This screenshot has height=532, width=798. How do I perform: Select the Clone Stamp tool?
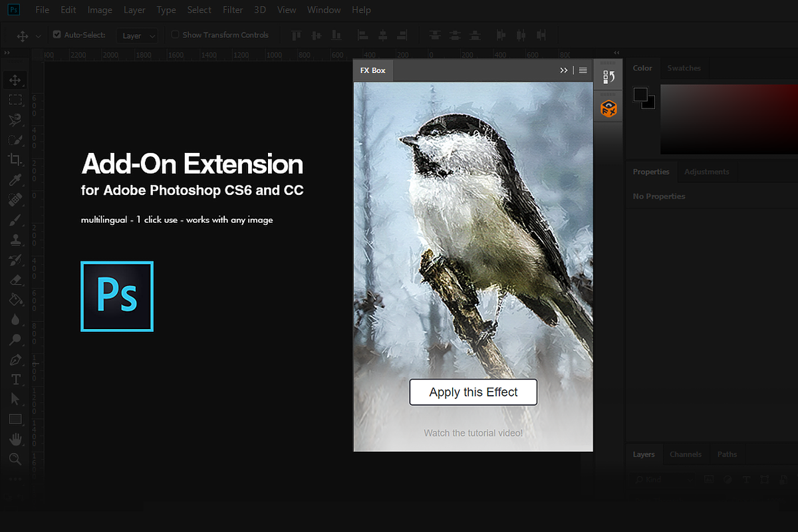[15, 239]
